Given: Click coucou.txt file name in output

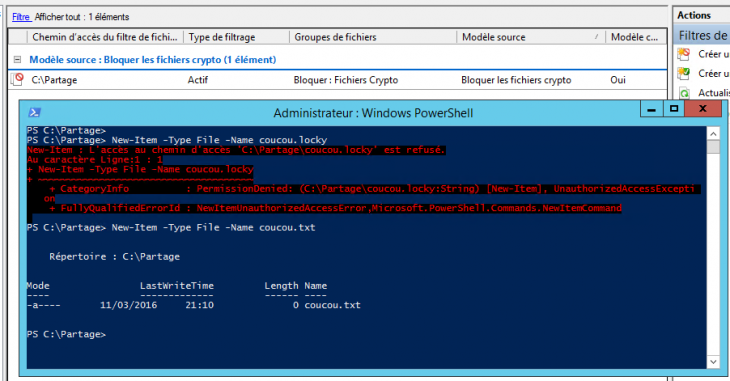Looking at the screenshot, I should point(332,306).
